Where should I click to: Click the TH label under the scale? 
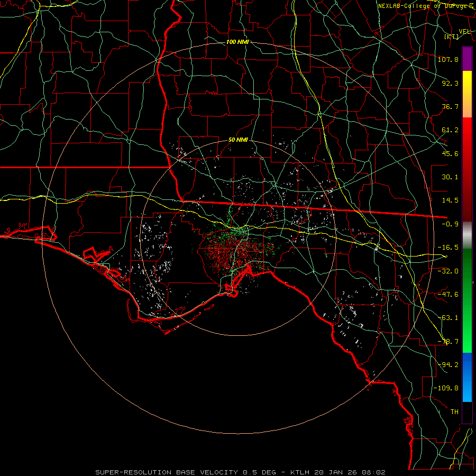454,412
